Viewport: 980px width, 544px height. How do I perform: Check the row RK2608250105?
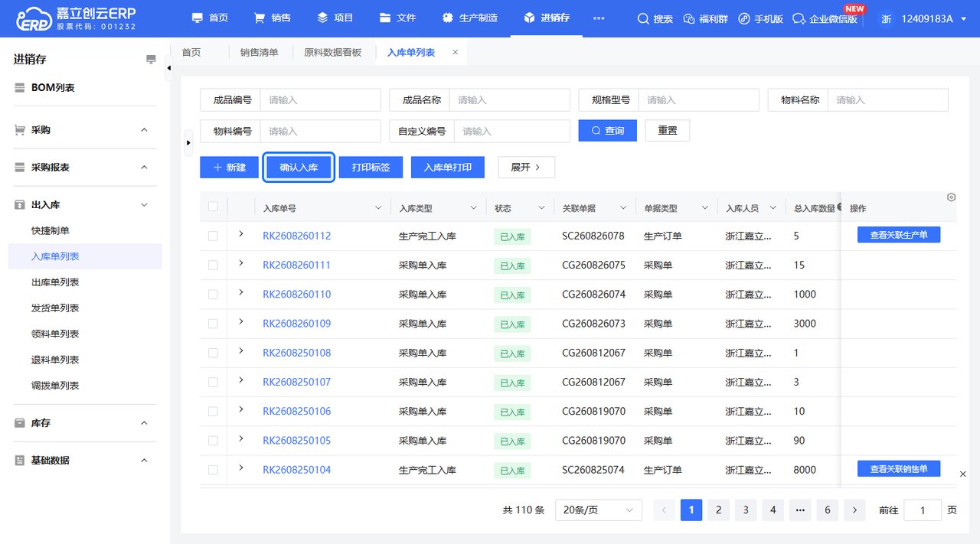pyautogui.click(x=213, y=441)
